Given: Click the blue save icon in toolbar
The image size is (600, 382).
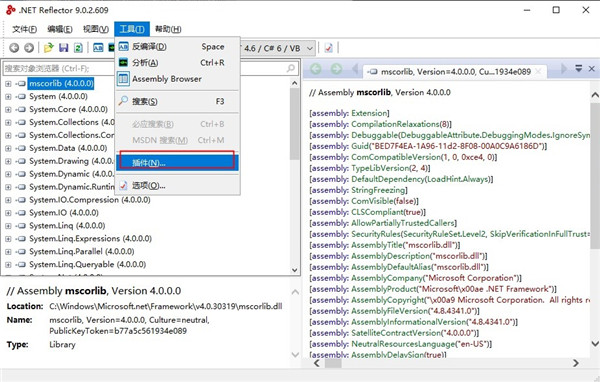Looking at the screenshot, I should pos(64,48).
